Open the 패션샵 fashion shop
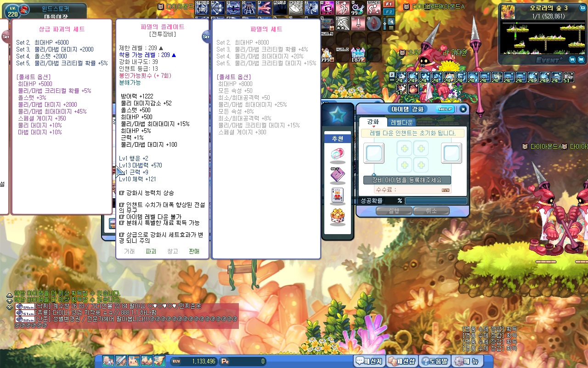 click(401, 361)
